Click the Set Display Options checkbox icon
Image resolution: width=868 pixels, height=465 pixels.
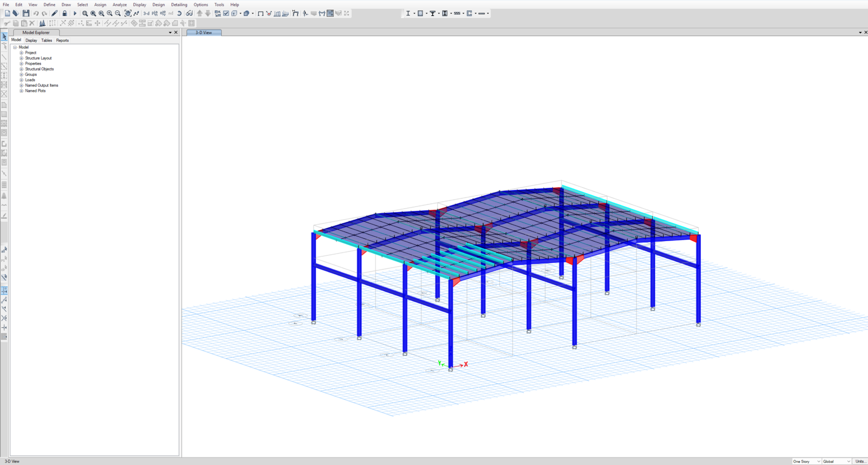pyautogui.click(x=226, y=14)
